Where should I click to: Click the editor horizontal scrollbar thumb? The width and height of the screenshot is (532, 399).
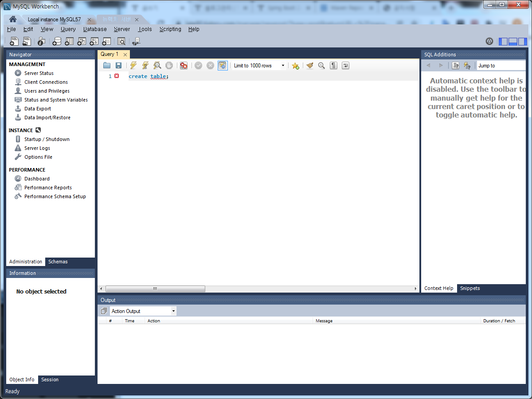click(x=155, y=289)
